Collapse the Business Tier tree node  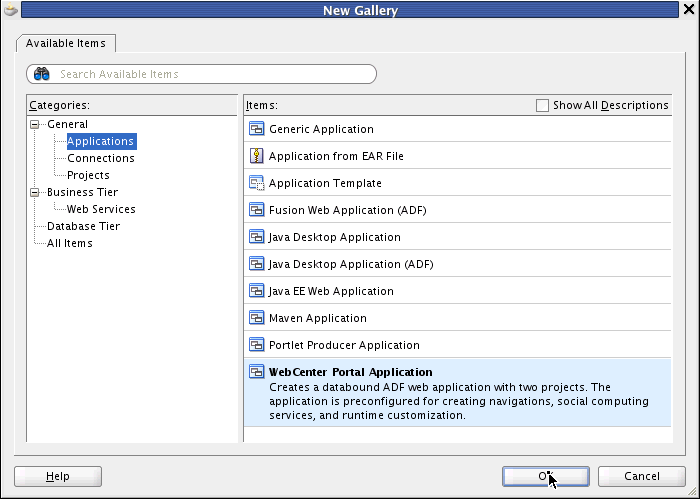[x=36, y=192]
